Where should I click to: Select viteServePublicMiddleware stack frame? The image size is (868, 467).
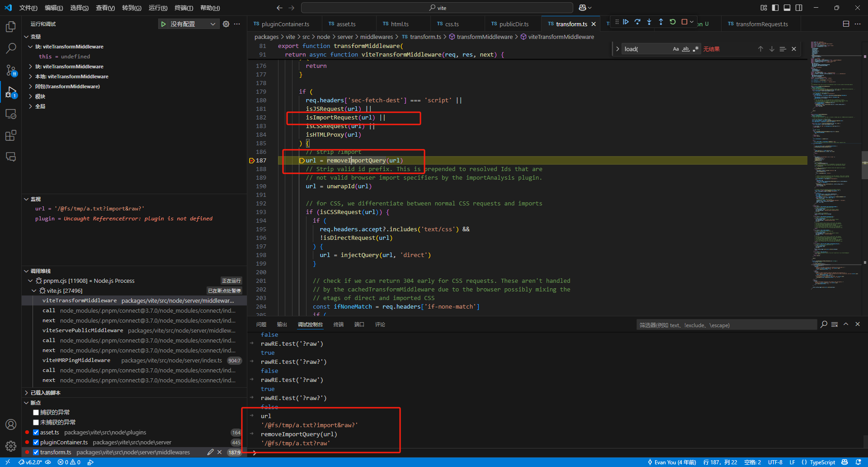click(134, 330)
